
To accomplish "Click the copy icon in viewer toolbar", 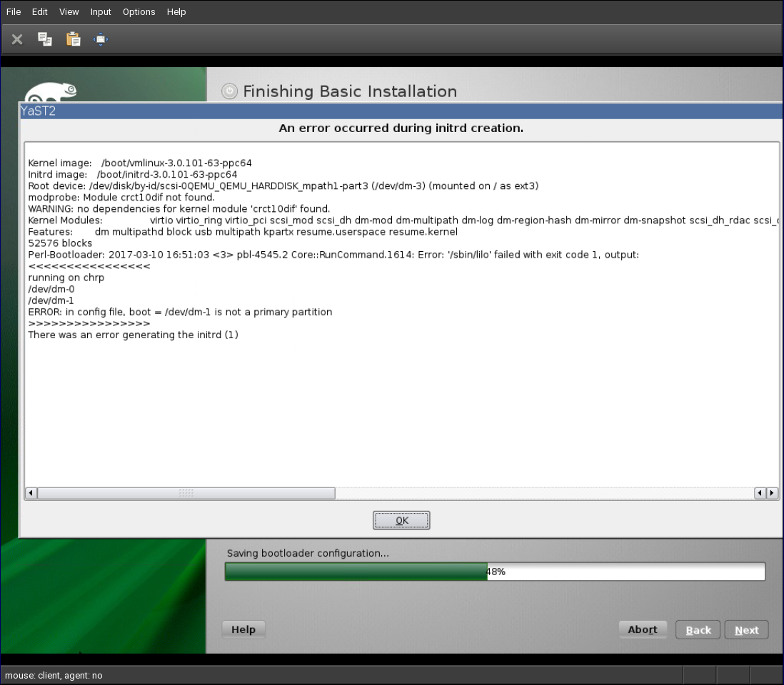I will [45, 39].
